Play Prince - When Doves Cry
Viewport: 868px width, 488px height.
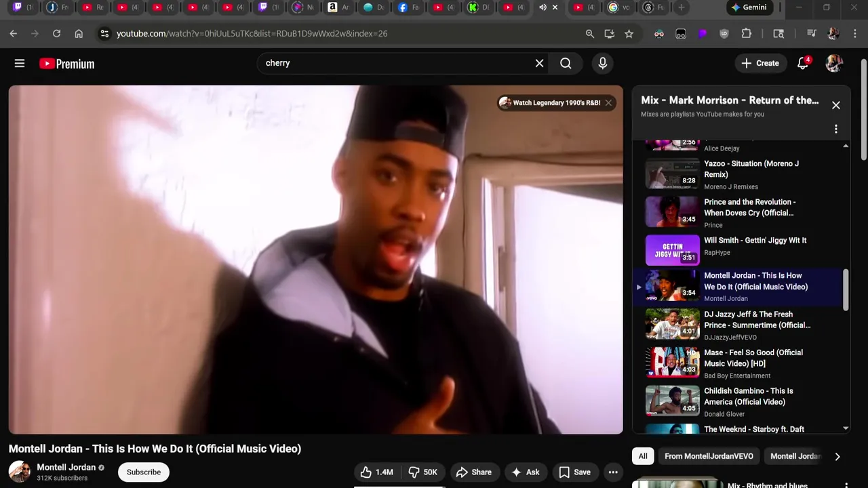pyautogui.click(x=741, y=212)
